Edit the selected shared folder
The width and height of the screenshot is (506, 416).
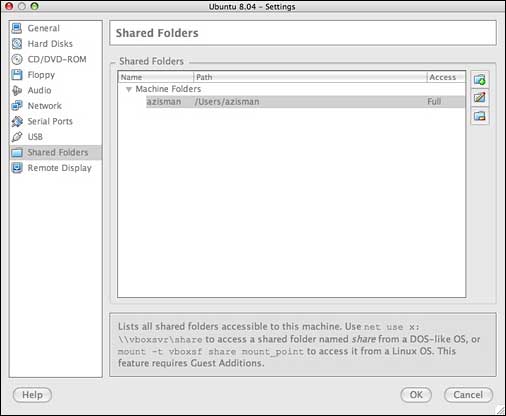pos(480,98)
